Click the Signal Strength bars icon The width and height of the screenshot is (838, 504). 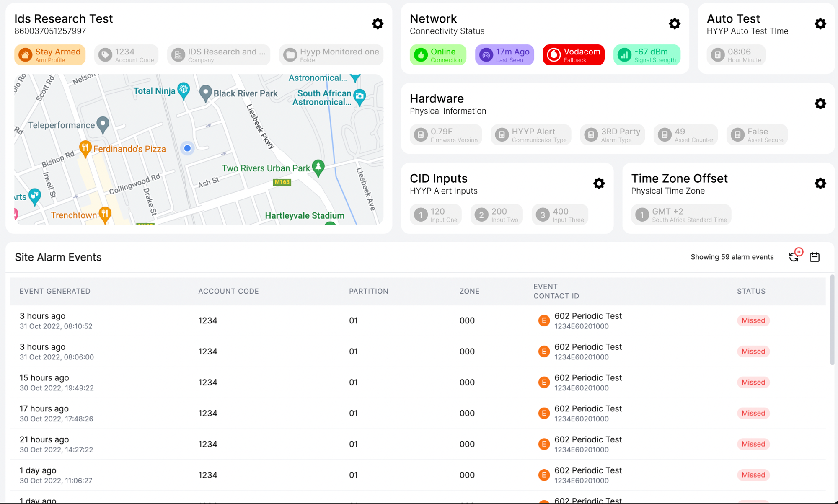click(624, 55)
